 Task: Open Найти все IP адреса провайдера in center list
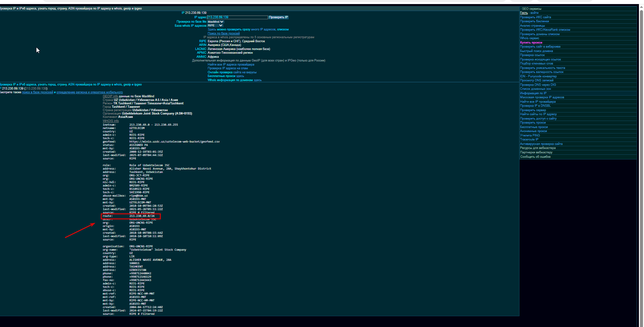tap(231, 65)
